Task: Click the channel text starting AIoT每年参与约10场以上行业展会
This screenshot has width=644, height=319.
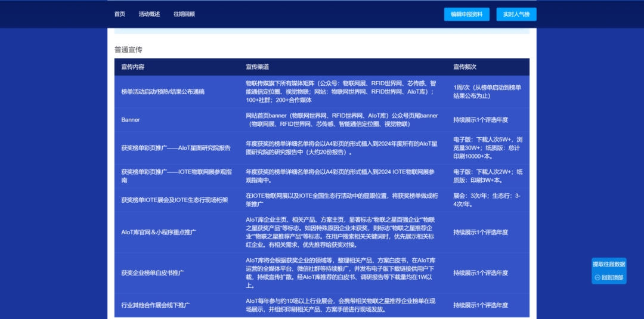Action: point(341,305)
